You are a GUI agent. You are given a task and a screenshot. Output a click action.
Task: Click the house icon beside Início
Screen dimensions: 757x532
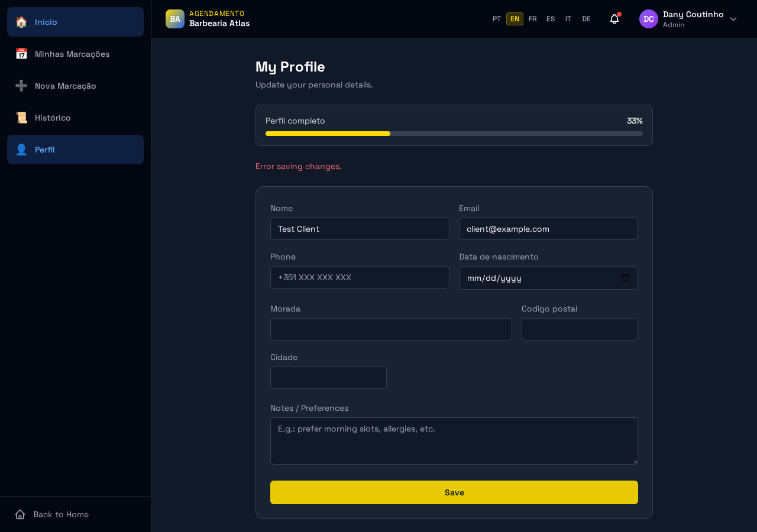pos(21,22)
